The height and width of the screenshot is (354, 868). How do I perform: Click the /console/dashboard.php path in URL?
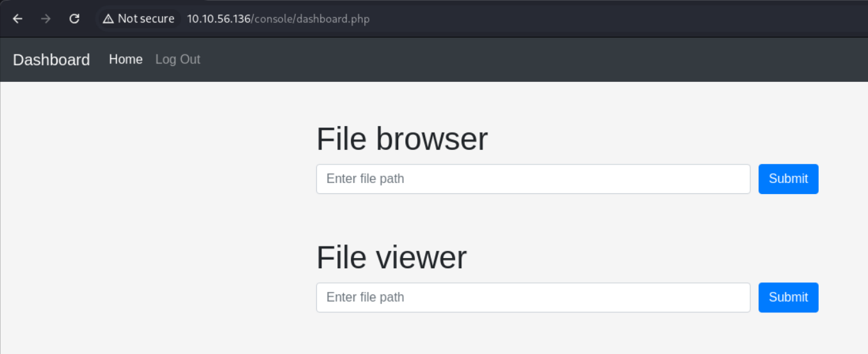[x=310, y=19]
